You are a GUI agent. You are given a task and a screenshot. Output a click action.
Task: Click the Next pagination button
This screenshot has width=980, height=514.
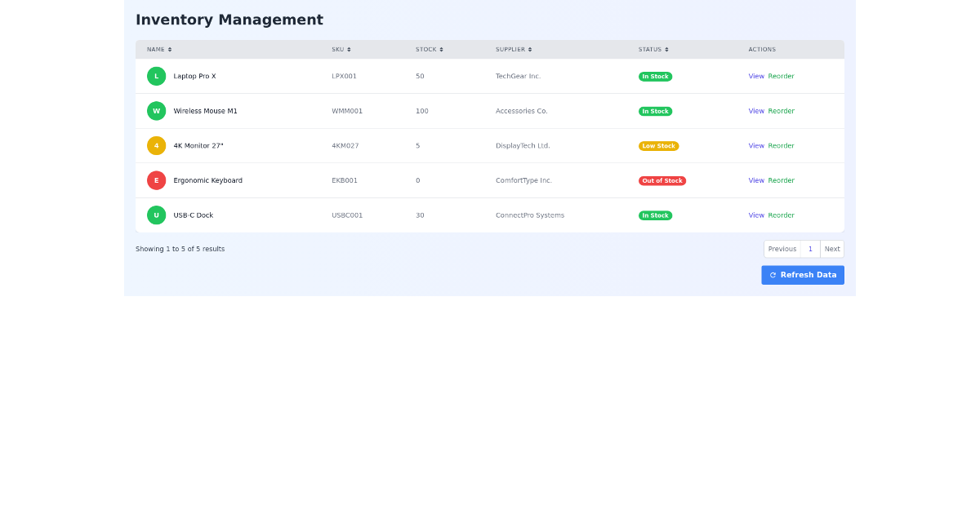831,249
